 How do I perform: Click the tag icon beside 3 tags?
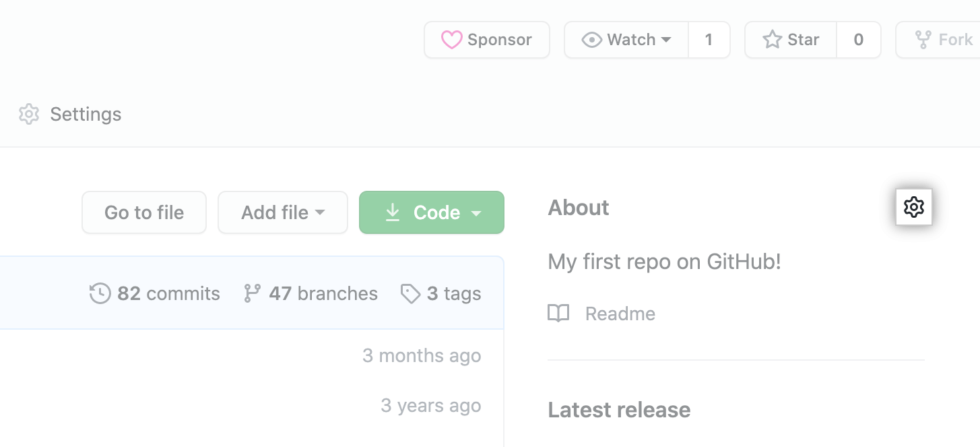(x=410, y=293)
